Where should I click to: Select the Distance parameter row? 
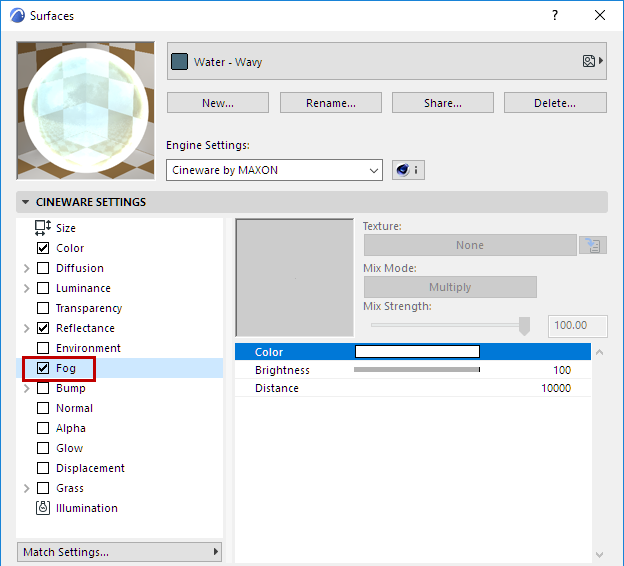click(413, 388)
